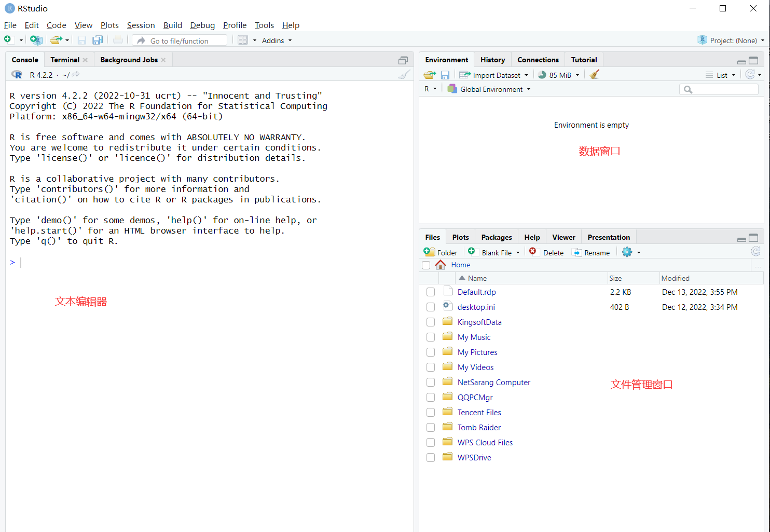
Task: Click the Environment search box
Action: point(719,89)
